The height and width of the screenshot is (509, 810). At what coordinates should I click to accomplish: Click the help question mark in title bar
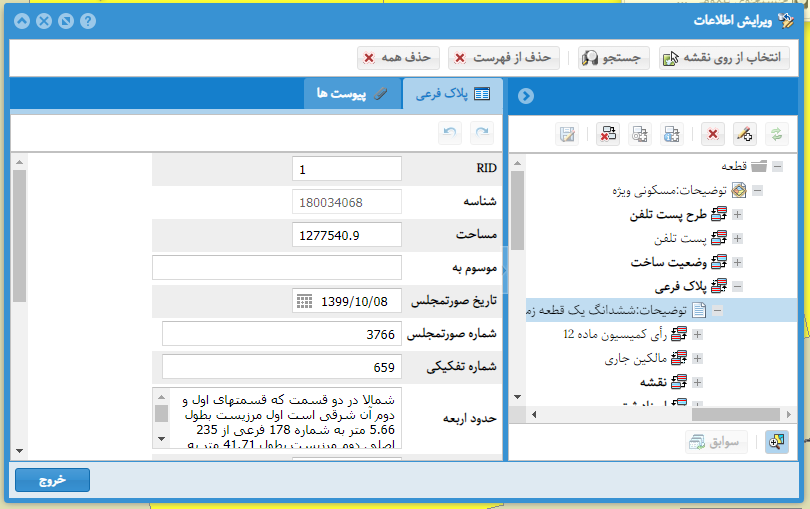[x=88, y=21]
